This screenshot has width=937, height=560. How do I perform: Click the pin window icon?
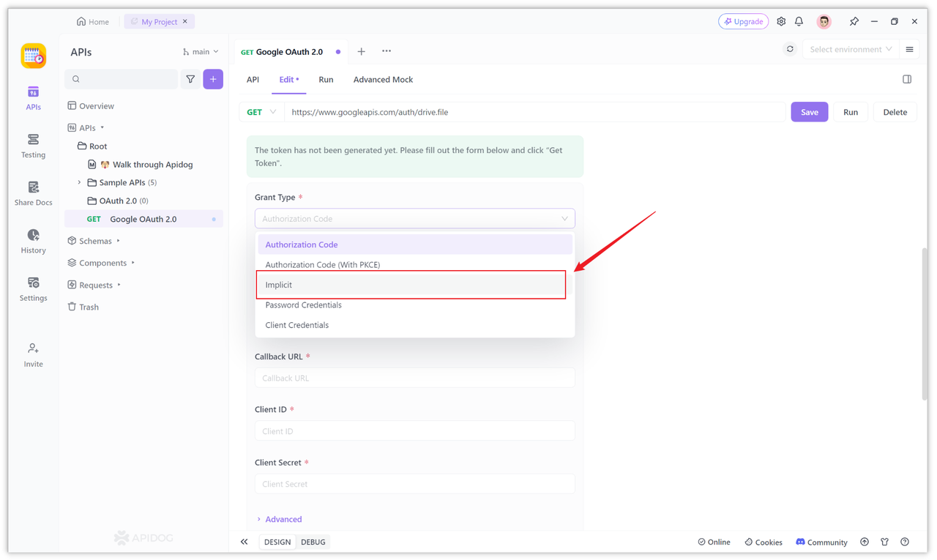(x=854, y=22)
